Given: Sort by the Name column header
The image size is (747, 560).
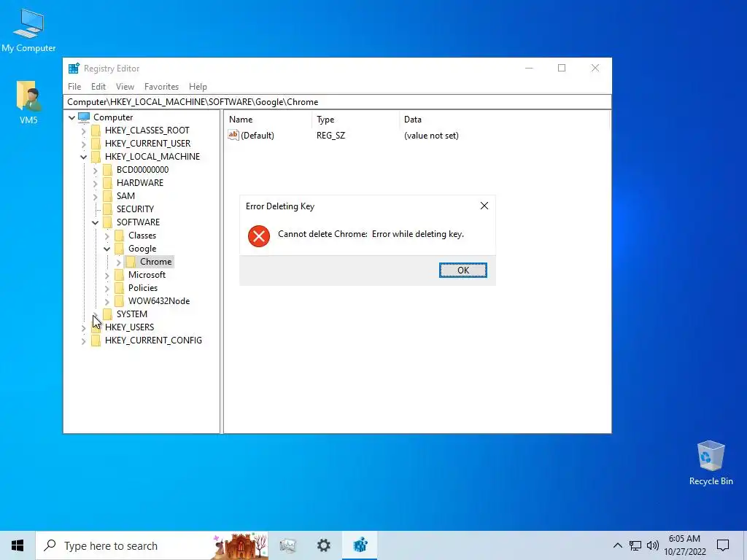Looking at the screenshot, I should [x=268, y=120].
